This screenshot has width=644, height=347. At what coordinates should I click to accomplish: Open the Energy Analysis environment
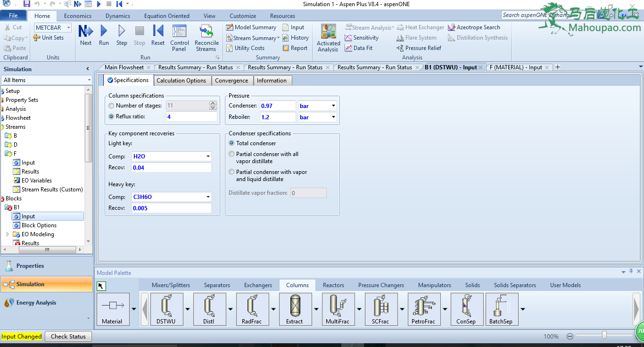pos(47,303)
